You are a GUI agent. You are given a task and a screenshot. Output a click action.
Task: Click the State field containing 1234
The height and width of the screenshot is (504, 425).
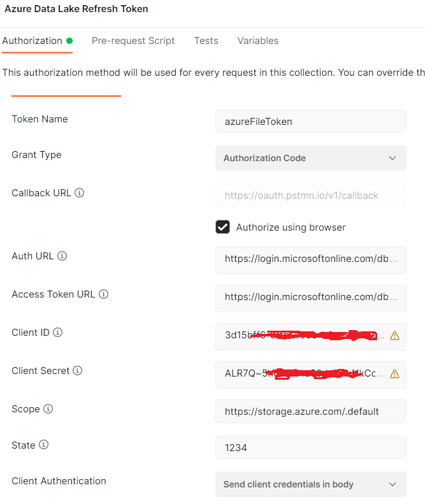[x=310, y=447]
